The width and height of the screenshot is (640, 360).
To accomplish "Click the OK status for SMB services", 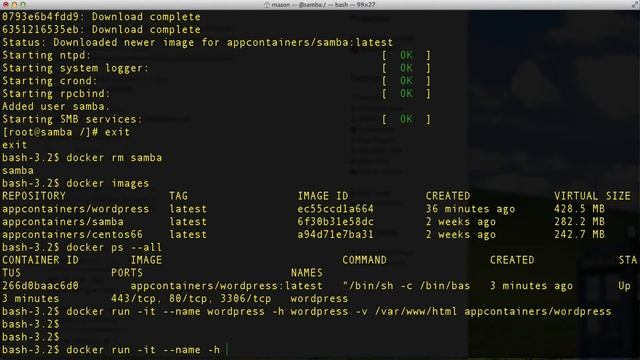I will coord(406,119).
